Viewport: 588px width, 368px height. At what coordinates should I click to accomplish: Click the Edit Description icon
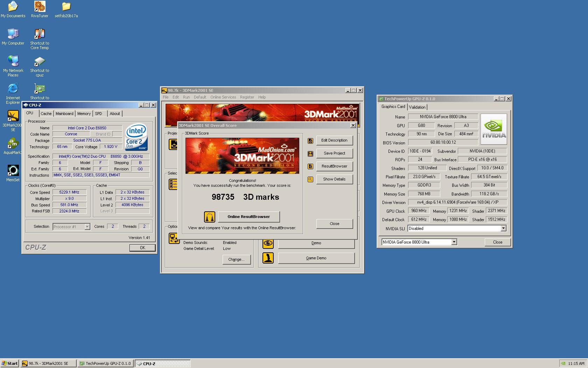tap(310, 141)
